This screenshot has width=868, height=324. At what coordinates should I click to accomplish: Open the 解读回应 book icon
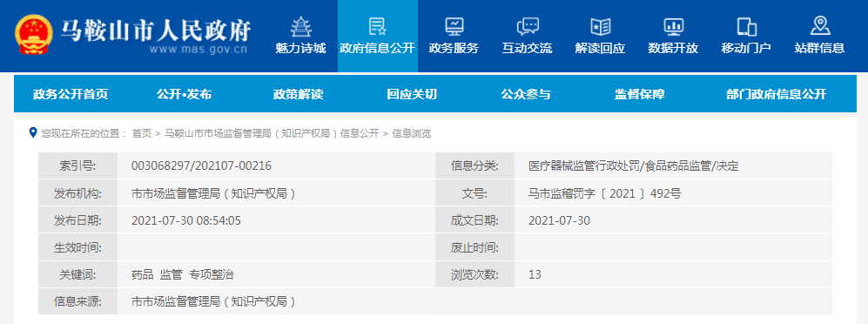600,26
